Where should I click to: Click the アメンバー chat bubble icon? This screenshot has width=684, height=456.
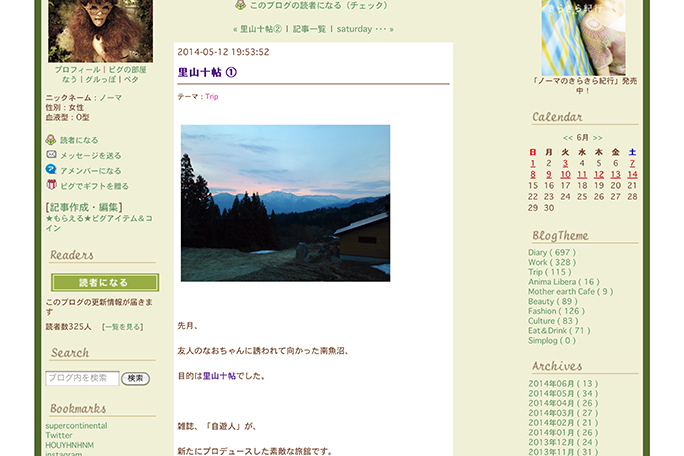click(51, 169)
